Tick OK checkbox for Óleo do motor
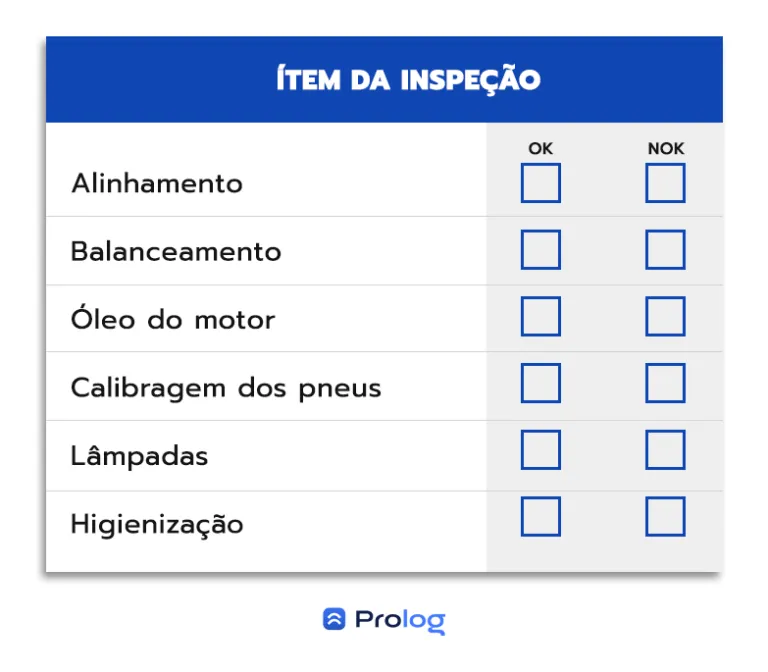The image size is (768, 672). coord(540,316)
